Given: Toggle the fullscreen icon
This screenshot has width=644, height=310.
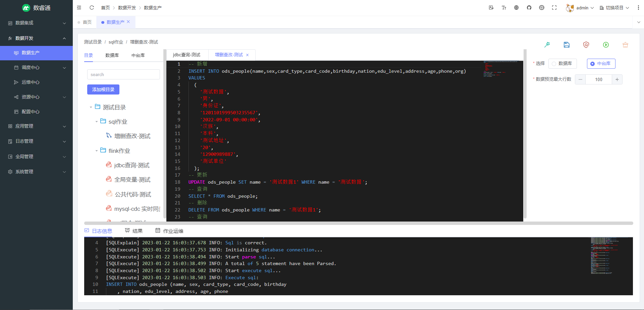Looking at the screenshot, I should coord(554,7).
